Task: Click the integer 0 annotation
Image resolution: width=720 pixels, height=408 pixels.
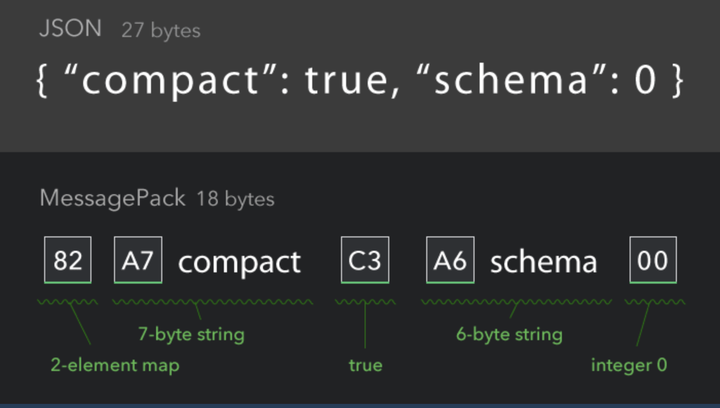Action: tap(629, 365)
